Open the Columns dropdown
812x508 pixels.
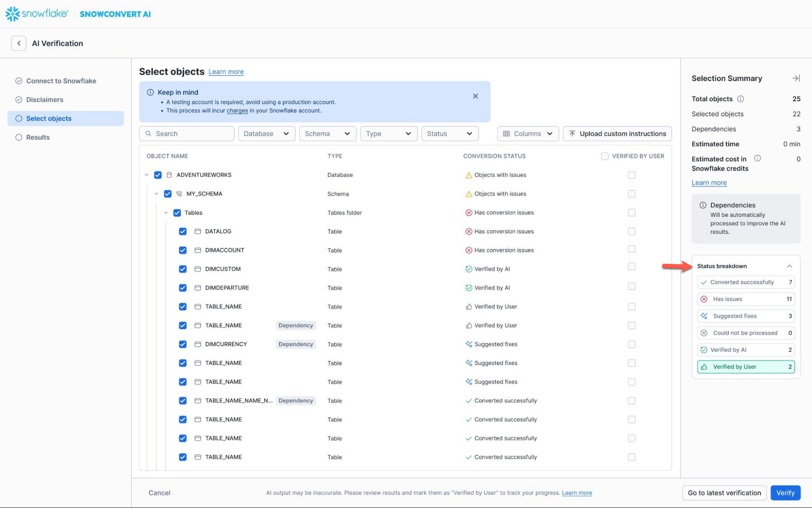pyautogui.click(x=527, y=134)
